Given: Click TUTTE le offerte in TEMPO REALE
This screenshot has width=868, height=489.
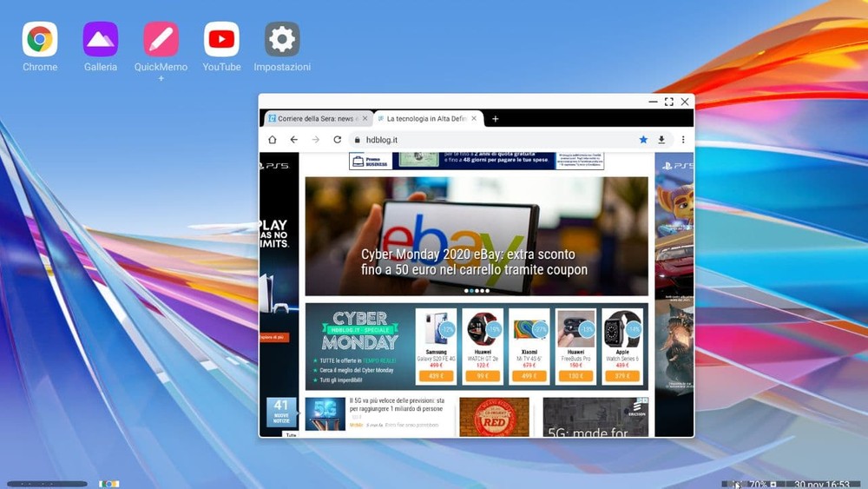Looking at the screenshot, I should click(358, 360).
